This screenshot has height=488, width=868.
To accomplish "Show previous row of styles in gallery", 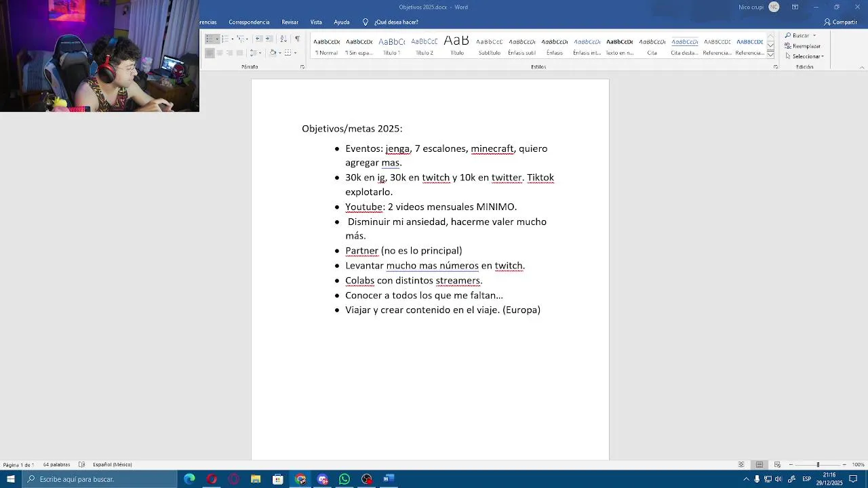I will (x=770, y=36).
